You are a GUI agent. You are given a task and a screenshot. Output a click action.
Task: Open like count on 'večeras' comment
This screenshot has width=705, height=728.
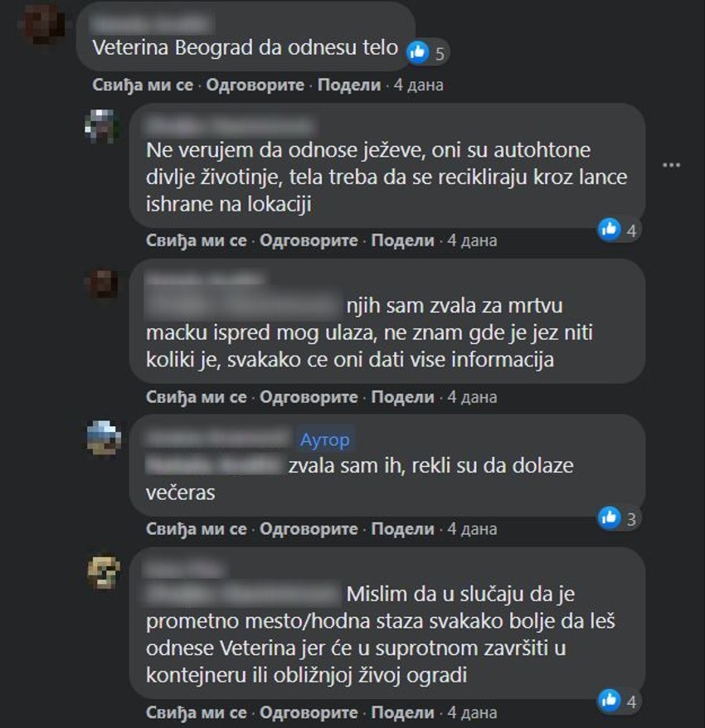pyautogui.click(x=619, y=517)
